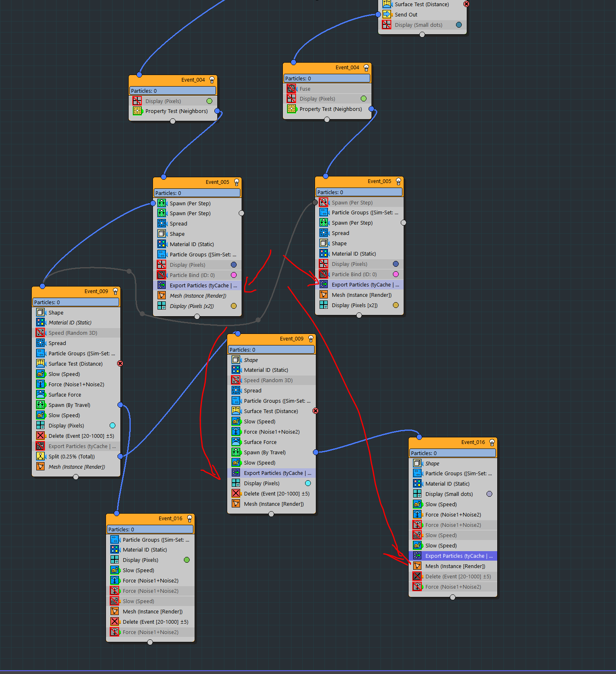Select the right Event_005 title bar

coord(355,181)
